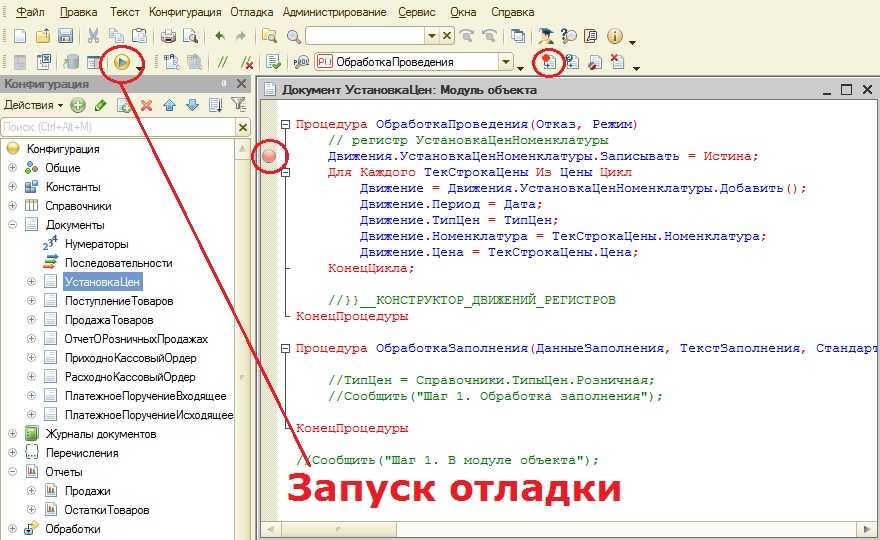Open help search question-magnifier icon

tap(569, 36)
